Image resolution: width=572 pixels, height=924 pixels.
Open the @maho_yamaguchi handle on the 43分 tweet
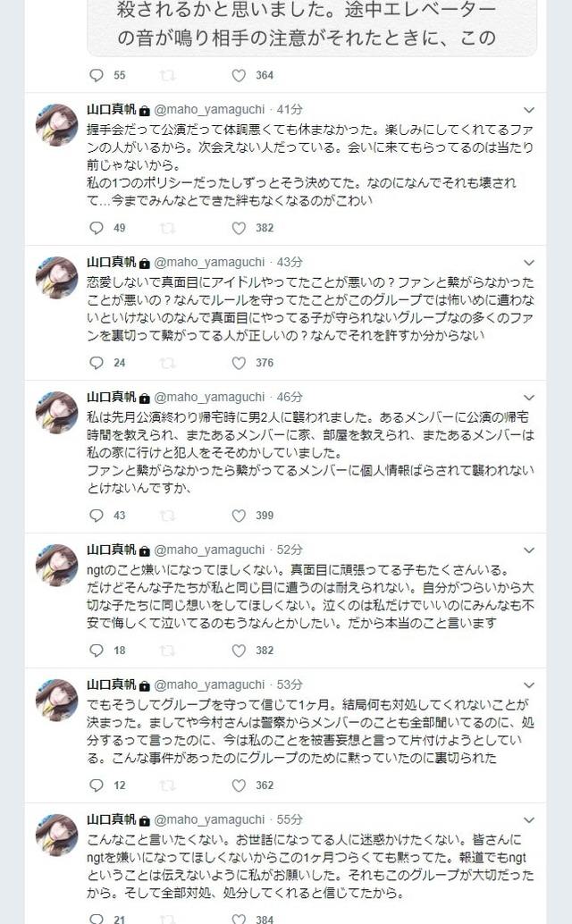click(209, 262)
